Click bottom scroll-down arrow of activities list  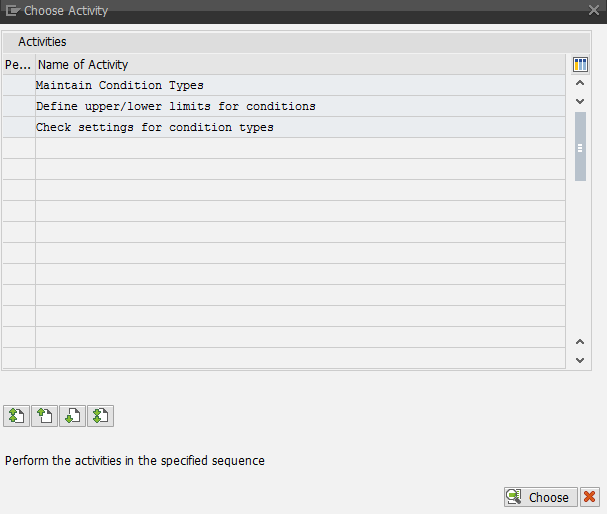580,360
